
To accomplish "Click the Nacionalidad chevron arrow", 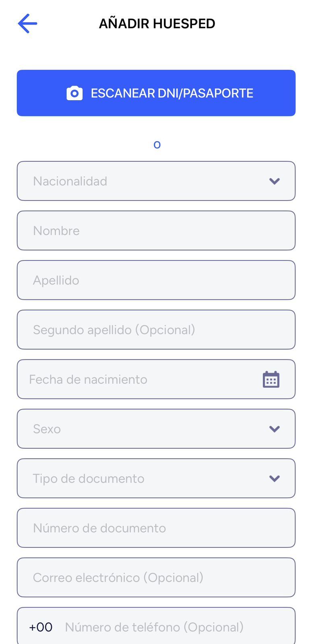I will 275,182.
